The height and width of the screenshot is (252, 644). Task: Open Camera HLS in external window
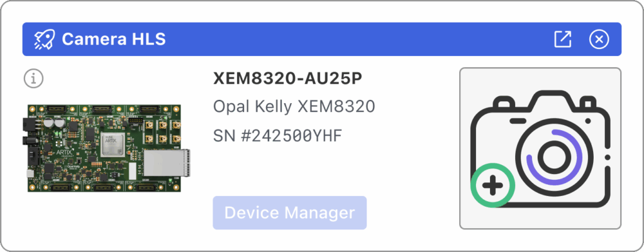coord(562,40)
